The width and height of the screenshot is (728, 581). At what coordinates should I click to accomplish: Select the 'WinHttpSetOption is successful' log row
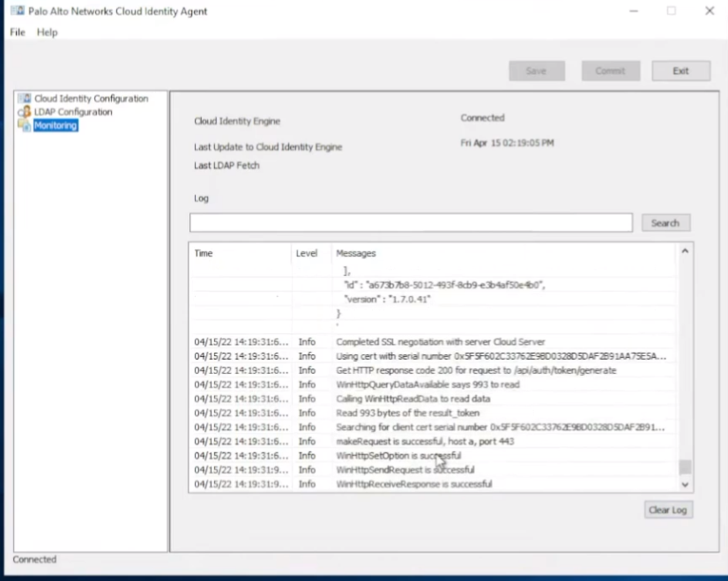[434, 456]
